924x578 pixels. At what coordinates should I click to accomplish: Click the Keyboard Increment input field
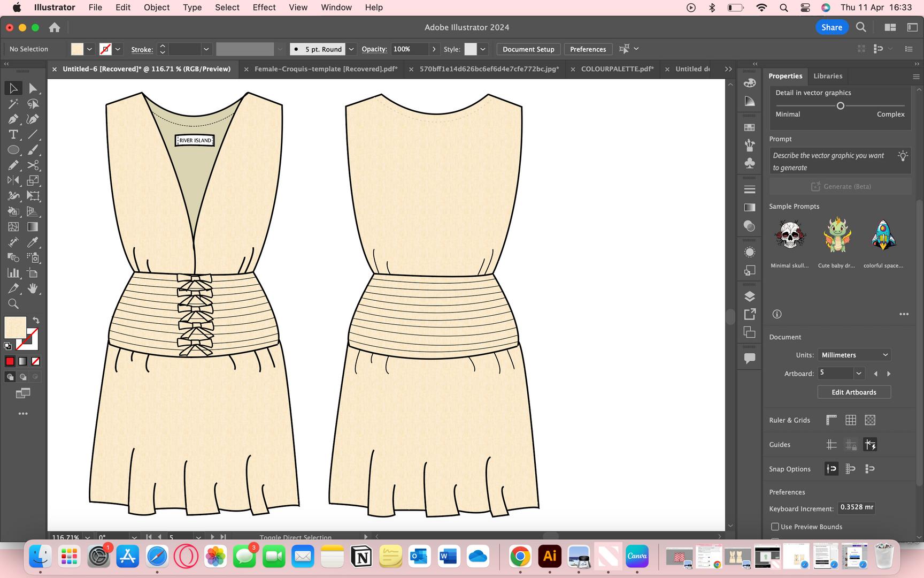tap(856, 507)
